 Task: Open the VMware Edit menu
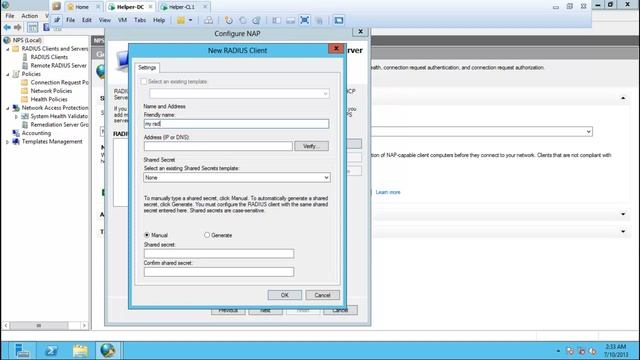point(87,20)
